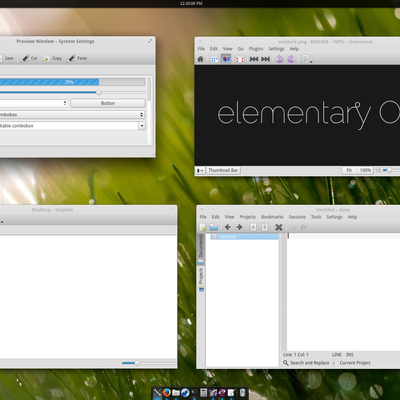Open Gwenview eye icon in the dock
Screen dimensions: 400x400
(x=222, y=393)
